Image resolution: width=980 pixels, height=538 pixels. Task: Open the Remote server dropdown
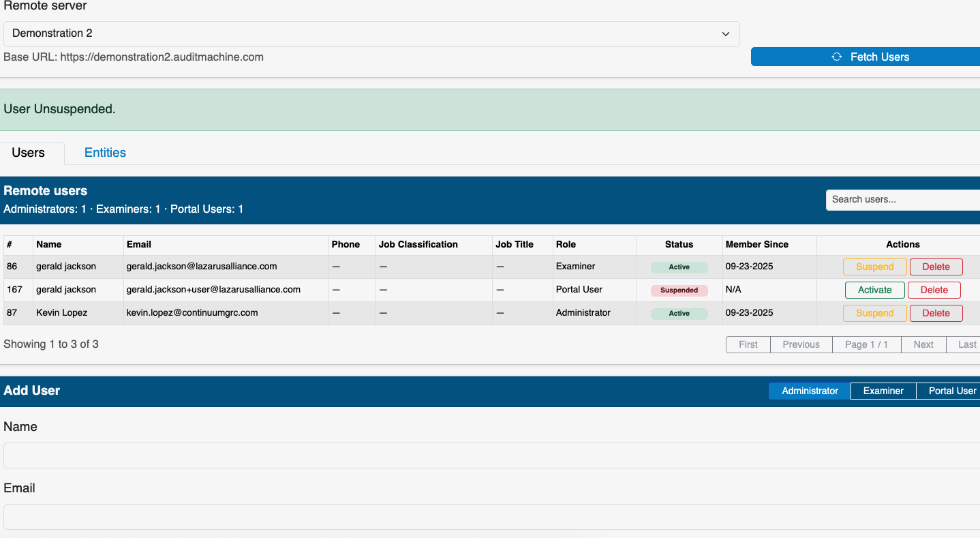(371, 33)
